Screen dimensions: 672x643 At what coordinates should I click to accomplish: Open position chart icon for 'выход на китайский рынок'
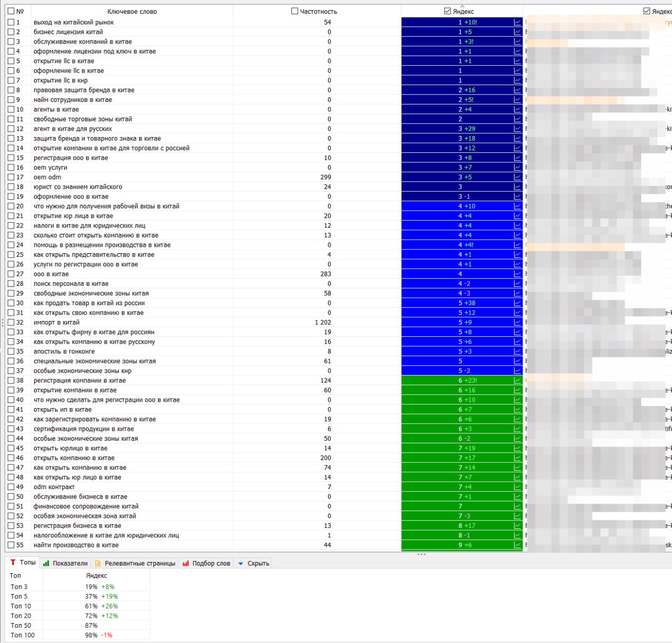tap(517, 23)
